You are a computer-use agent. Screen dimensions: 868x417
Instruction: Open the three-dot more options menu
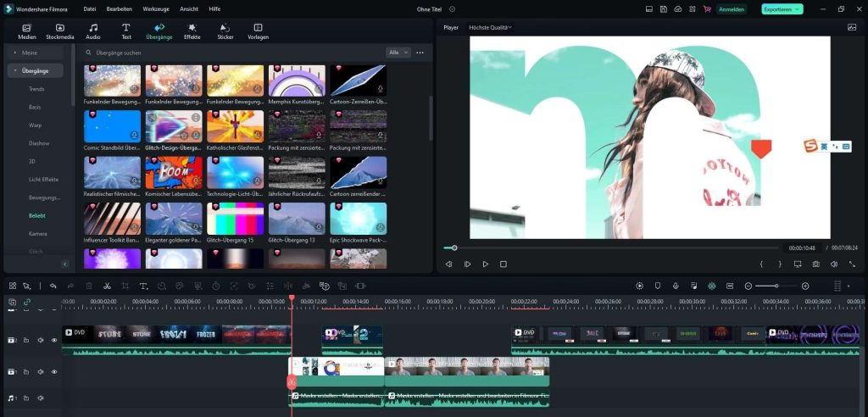click(420, 53)
